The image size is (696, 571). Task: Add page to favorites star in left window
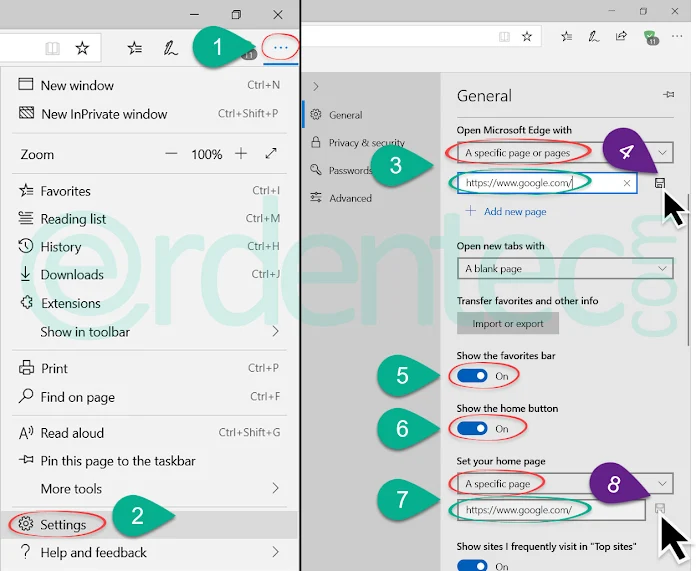(82, 48)
